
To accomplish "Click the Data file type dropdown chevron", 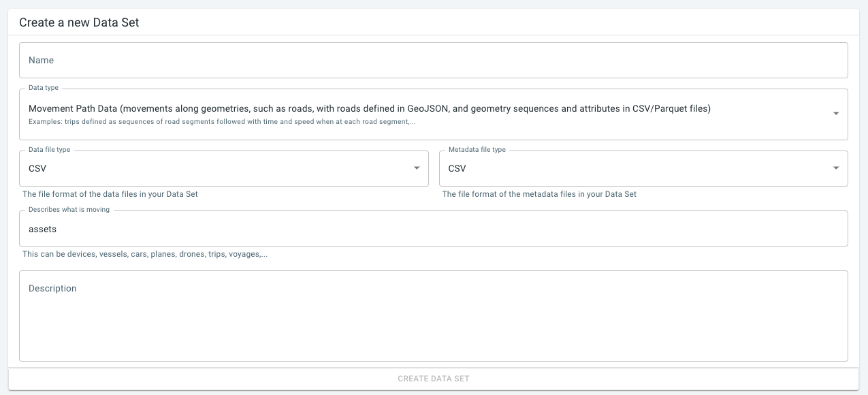I will [x=417, y=168].
